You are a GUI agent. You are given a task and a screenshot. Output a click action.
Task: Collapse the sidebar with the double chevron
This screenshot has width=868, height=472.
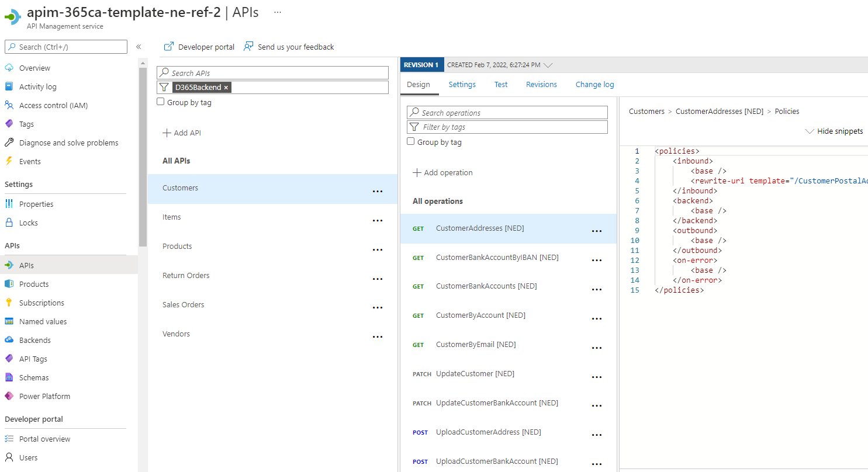tap(139, 47)
